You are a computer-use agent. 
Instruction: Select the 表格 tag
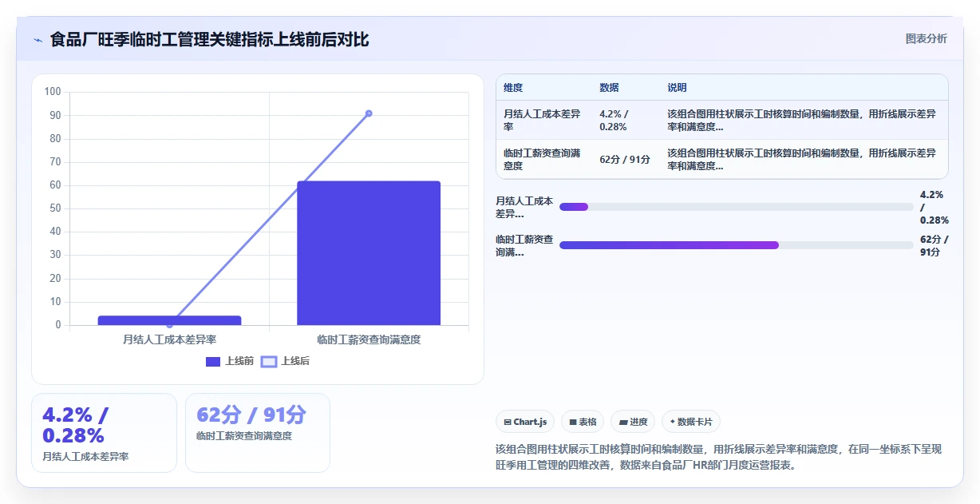click(583, 422)
